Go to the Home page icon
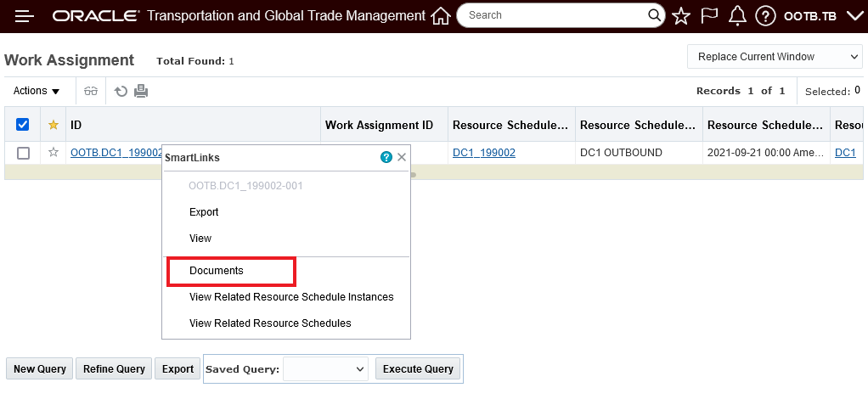Screen dimensions: 868x399 [x=440, y=16]
